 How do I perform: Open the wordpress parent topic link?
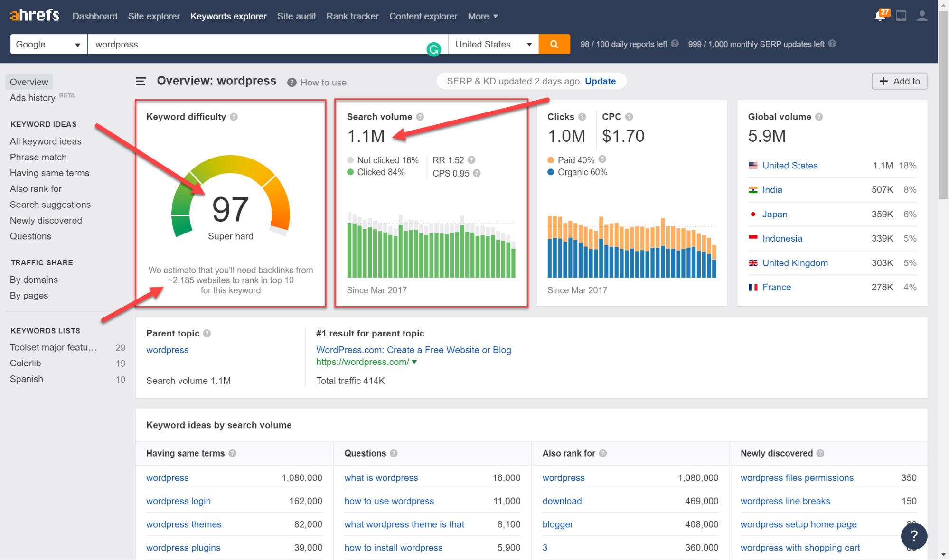[x=167, y=350]
